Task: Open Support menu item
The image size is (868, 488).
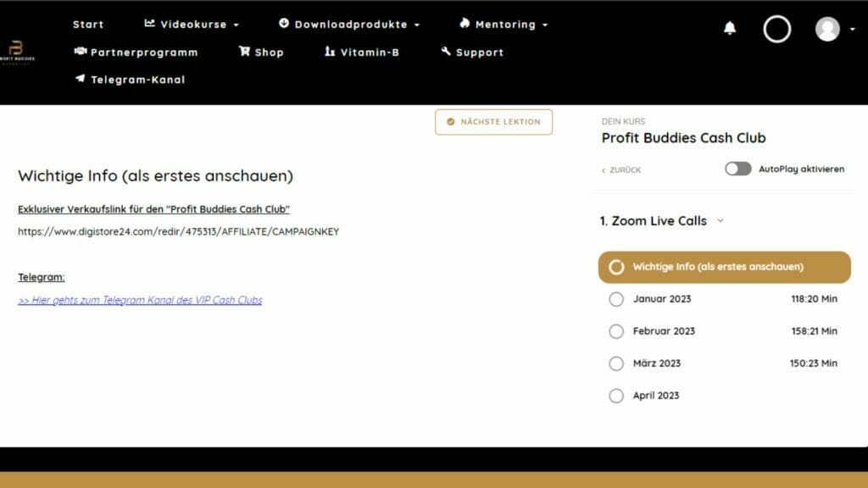Action: [472, 52]
